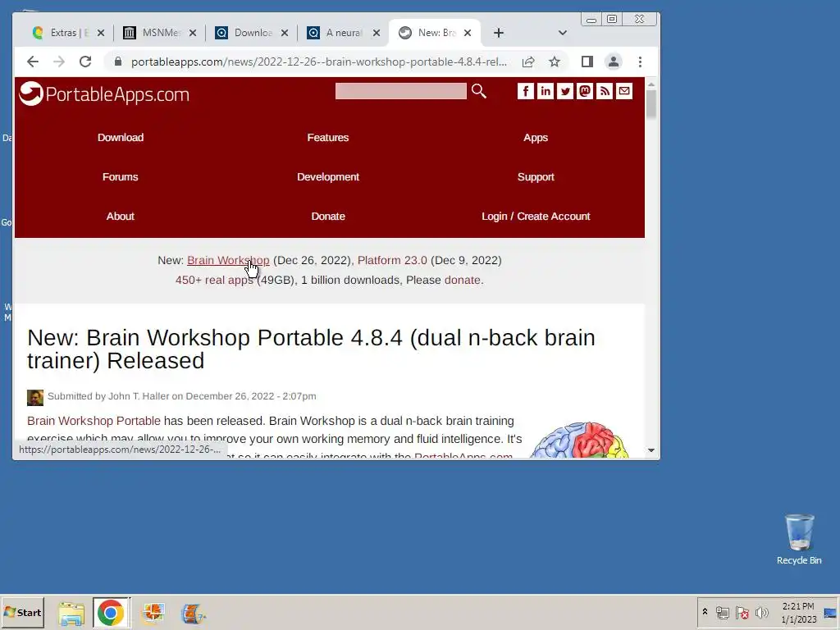This screenshot has height=630, width=840.
Task: Open the Mastodon social icon
Action: [x=584, y=91]
